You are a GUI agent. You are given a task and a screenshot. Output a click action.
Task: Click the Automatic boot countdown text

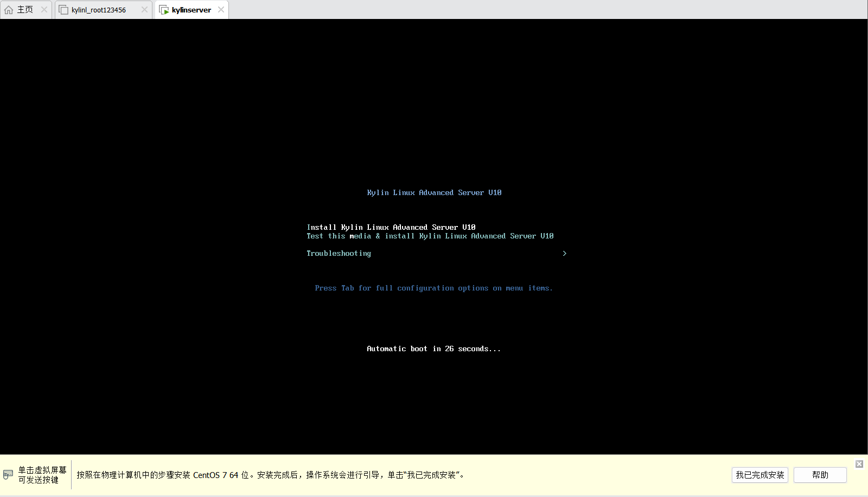pyautogui.click(x=434, y=348)
